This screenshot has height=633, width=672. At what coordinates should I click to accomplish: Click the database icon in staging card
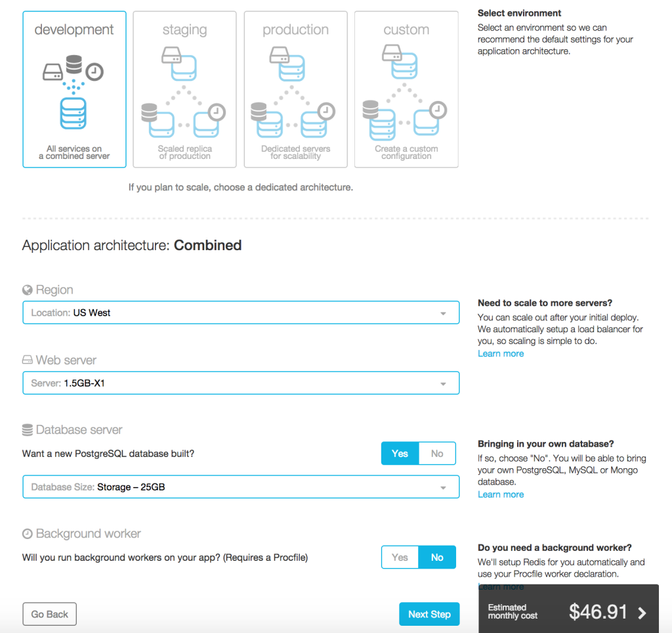click(x=150, y=114)
